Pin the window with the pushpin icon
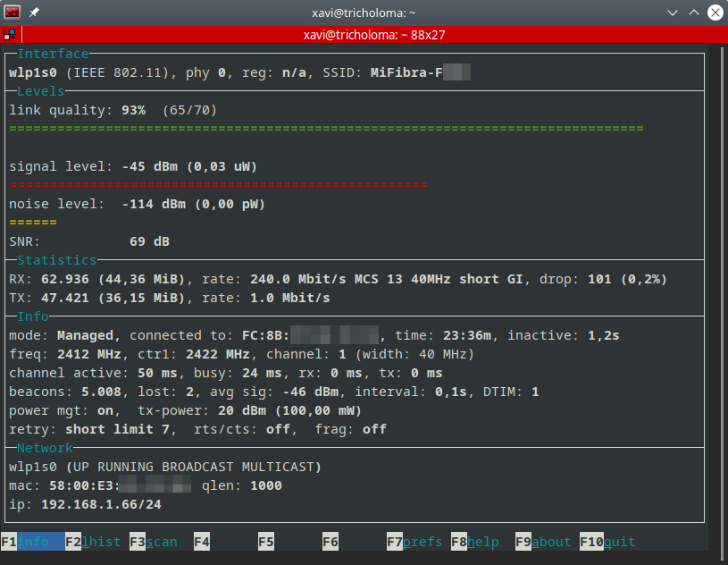This screenshot has width=728, height=565. tap(34, 13)
